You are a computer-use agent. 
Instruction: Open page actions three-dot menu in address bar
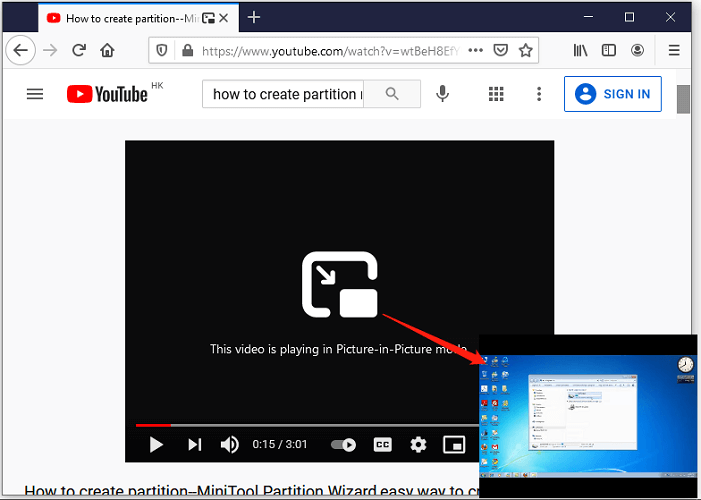[x=476, y=50]
